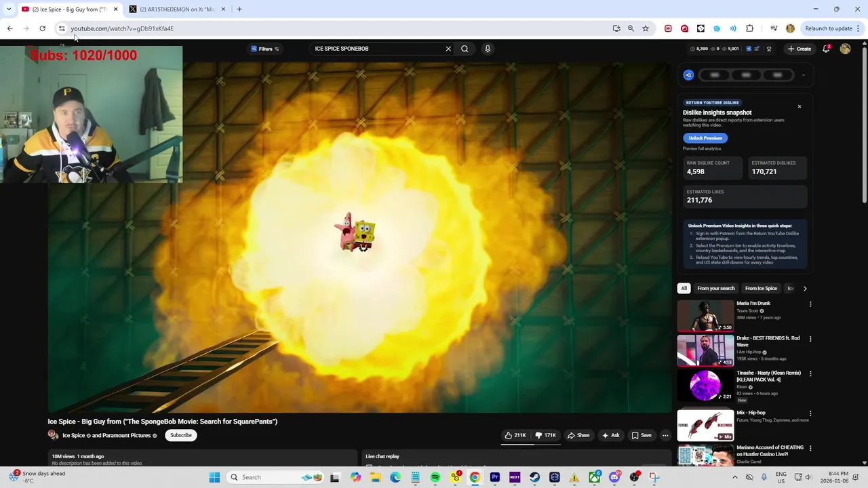Subscribe to the Ice Spice channel
868x488 pixels.
point(181,435)
